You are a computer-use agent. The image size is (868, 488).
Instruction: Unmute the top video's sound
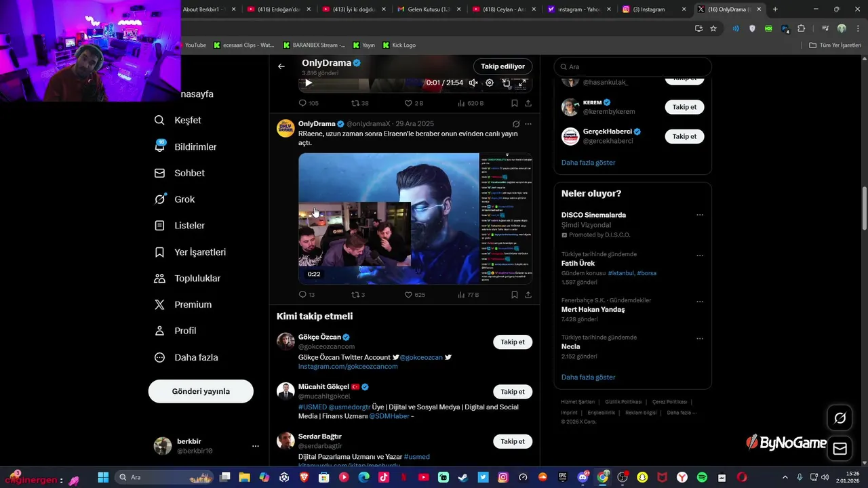pyautogui.click(x=473, y=83)
